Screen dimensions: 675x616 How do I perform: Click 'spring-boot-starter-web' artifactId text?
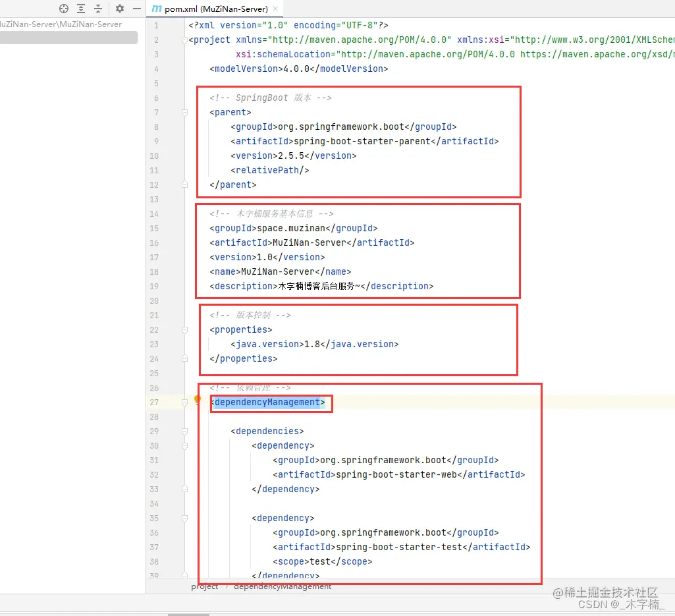(396, 475)
